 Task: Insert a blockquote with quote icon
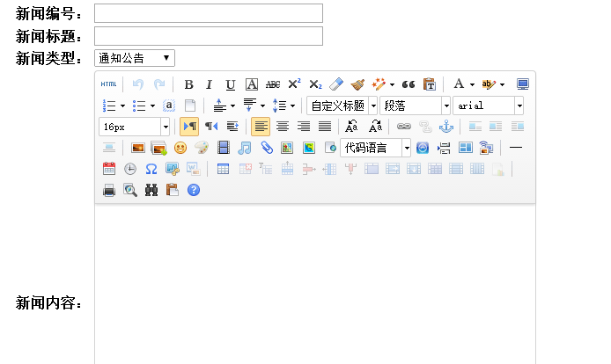pyautogui.click(x=408, y=84)
